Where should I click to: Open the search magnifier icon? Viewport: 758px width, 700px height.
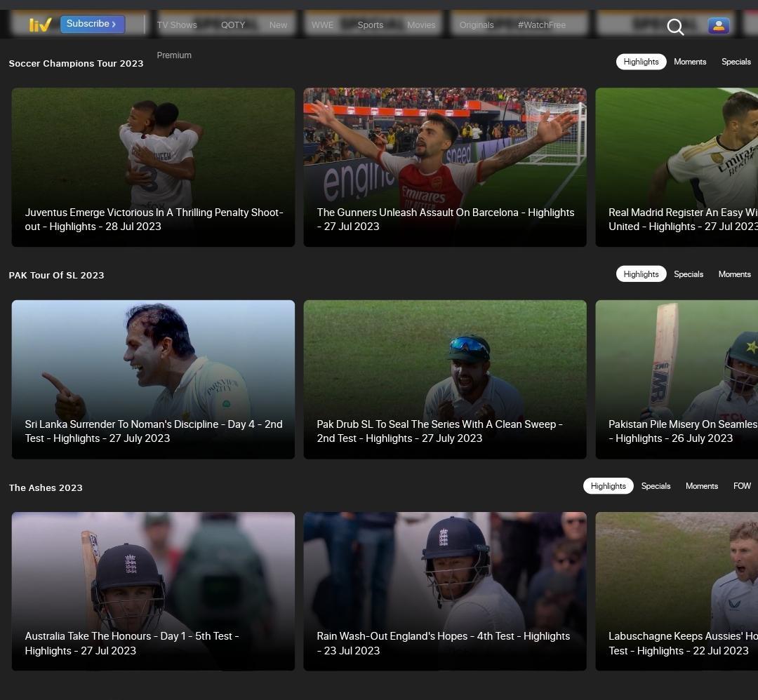point(675,27)
